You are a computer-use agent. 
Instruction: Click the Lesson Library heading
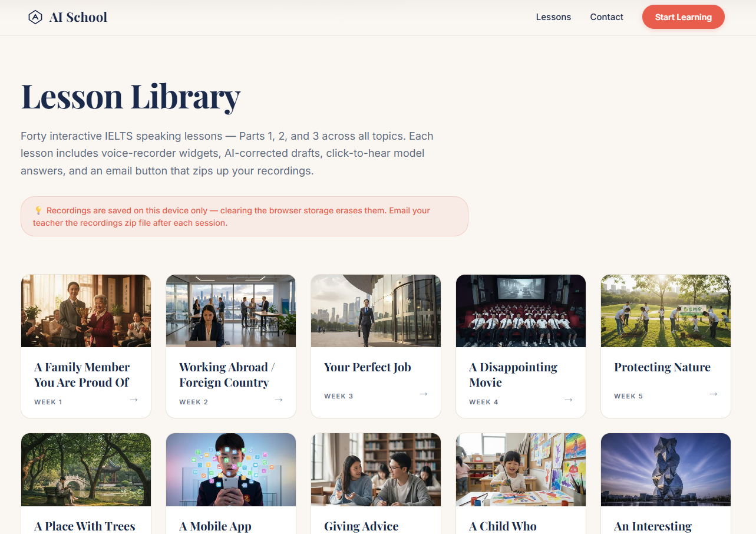coord(131,97)
